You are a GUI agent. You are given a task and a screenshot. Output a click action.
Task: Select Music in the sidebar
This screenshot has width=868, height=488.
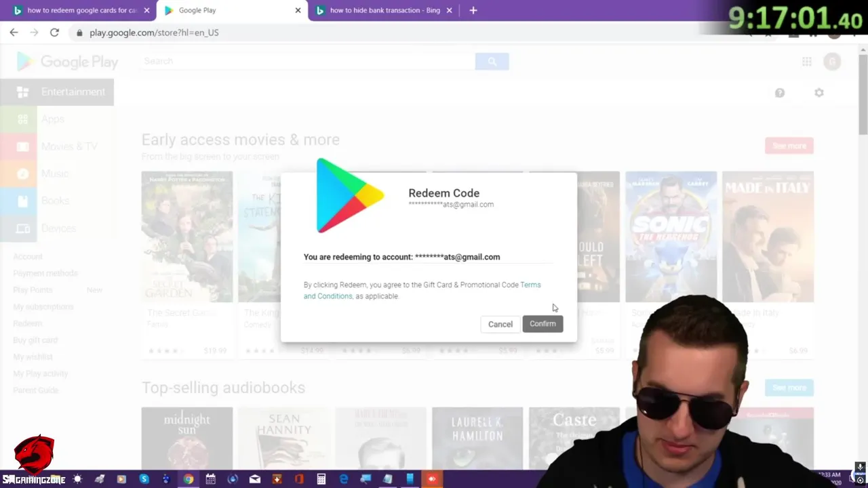(57, 174)
